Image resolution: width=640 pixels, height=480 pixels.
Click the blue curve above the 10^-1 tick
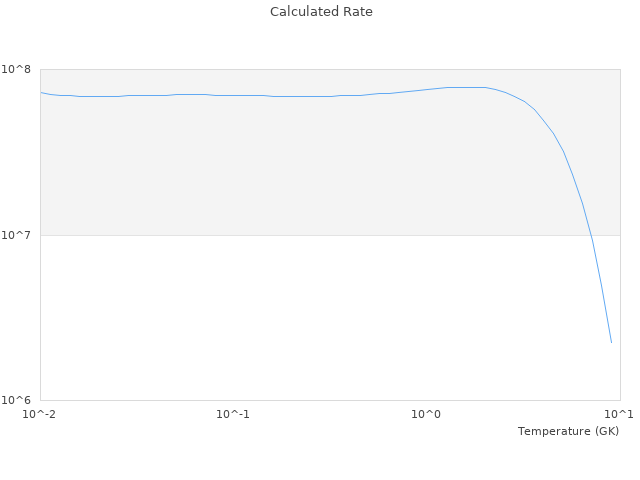coord(233,95)
